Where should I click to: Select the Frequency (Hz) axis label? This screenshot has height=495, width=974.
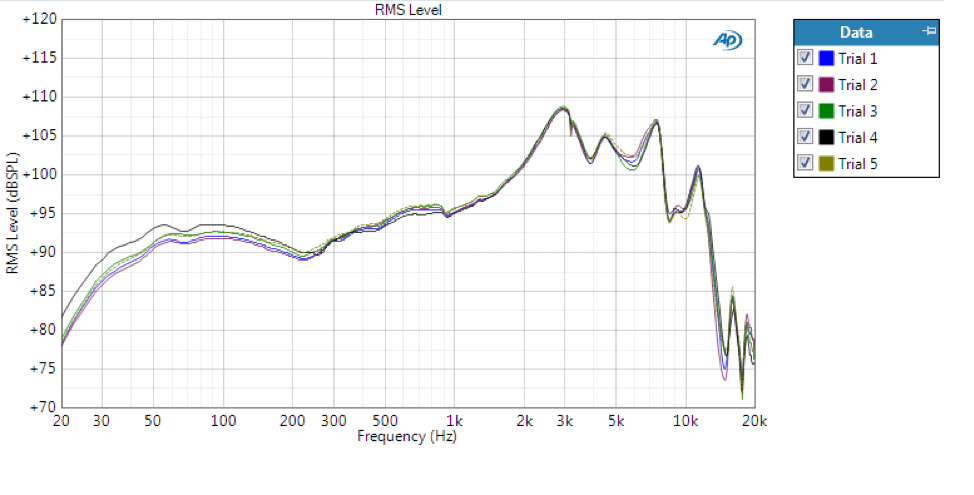pyautogui.click(x=408, y=437)
